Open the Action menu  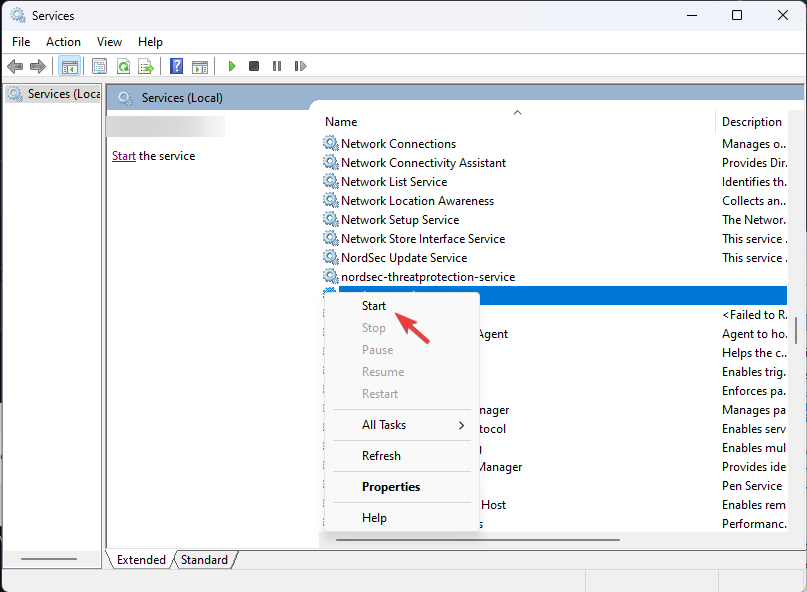point(63,42)
